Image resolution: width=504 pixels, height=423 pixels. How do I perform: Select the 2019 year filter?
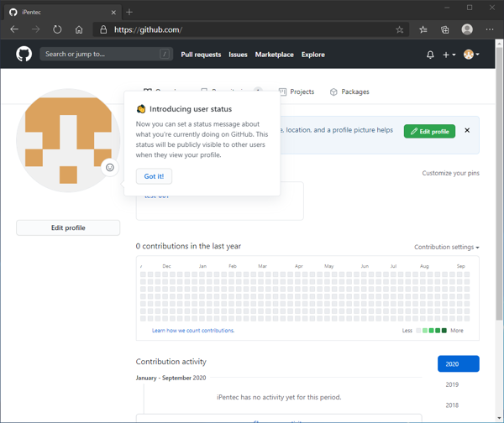point(452,384)
